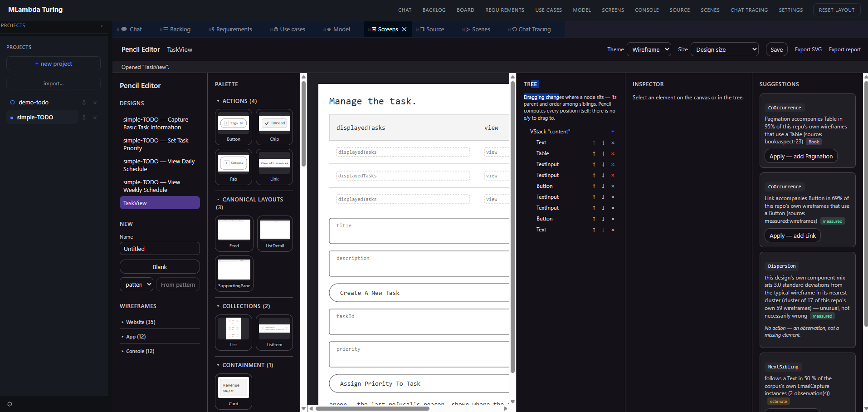This screenshot has width=868, height=412.
Task: Move the Table node up in the tree
Action: point(594,153)
